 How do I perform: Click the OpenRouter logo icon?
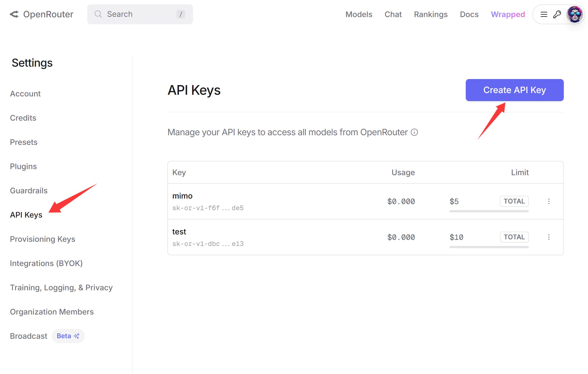(14, 14)
